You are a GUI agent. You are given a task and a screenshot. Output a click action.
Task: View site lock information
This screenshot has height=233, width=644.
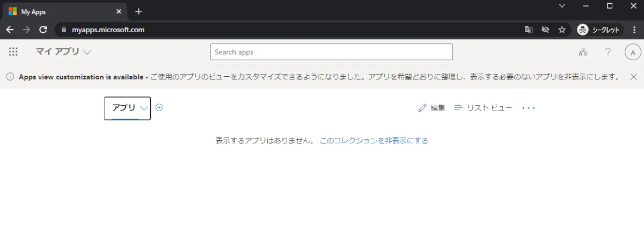(64, 30)
